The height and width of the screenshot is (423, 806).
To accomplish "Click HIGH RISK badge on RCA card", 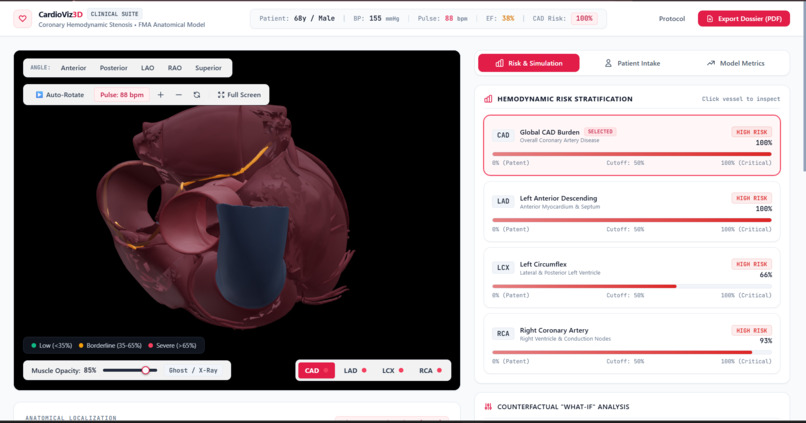I will [752, 330].
